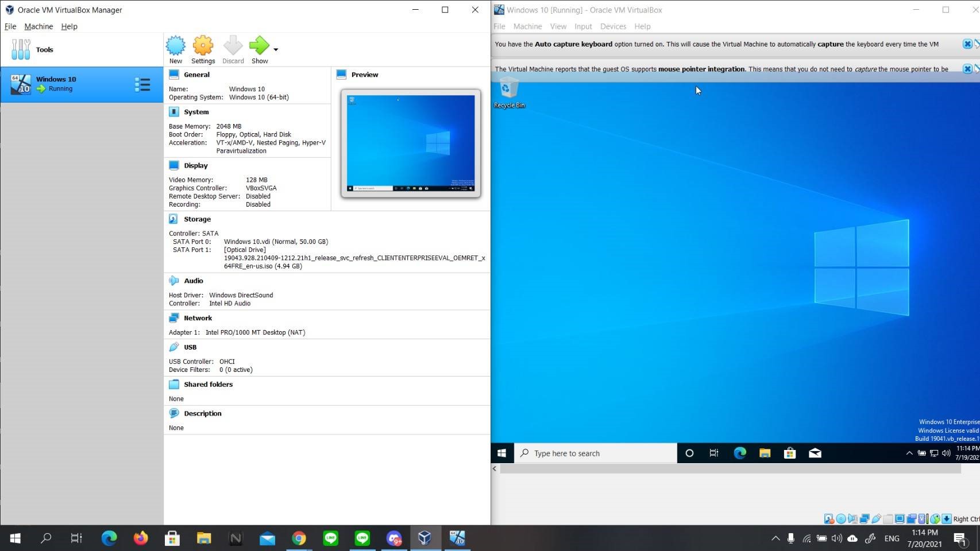Click the New machine toolbar icon
This screenshot has width=980, height=551.
click(176, 46)
